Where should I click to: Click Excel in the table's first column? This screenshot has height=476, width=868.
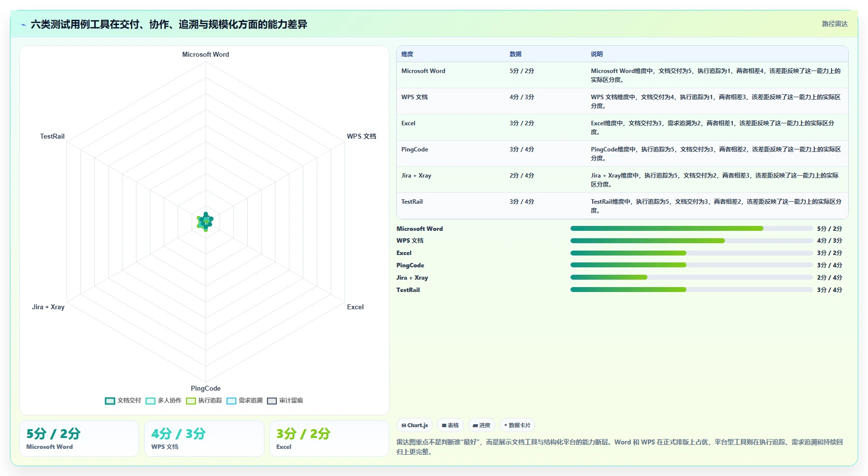pos(408,123)
